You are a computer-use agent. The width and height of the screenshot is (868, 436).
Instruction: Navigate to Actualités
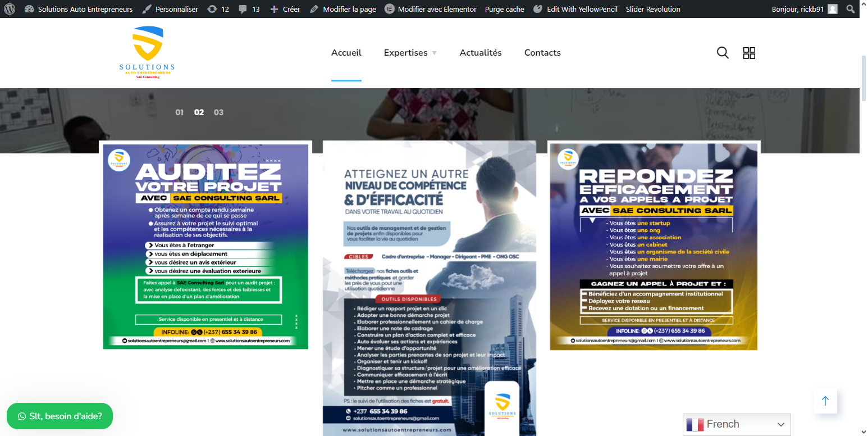point(481,53)
